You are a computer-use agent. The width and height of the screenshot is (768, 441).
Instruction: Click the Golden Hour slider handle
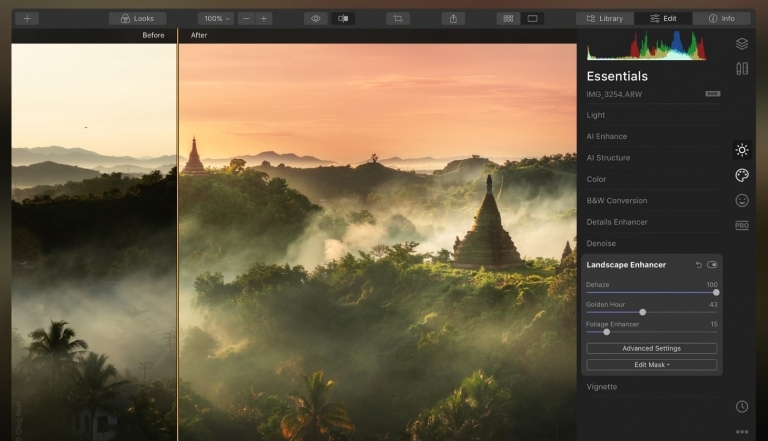[642, 312]
